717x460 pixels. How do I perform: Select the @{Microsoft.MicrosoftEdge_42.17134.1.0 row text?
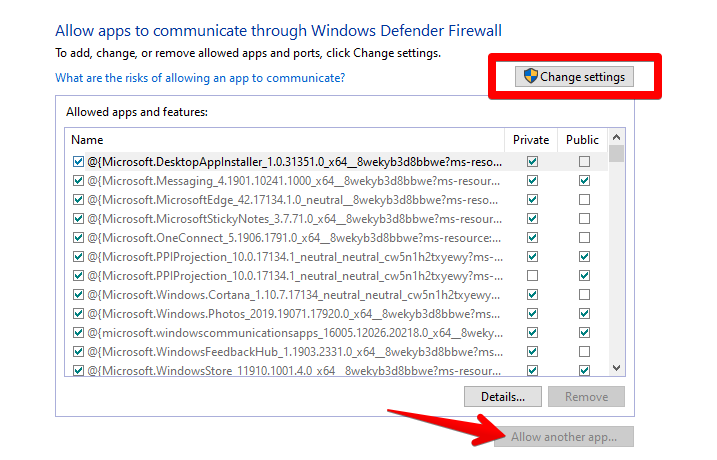click(293, 200)
